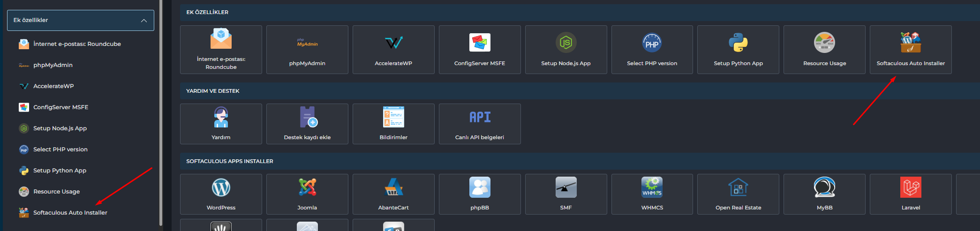The height and width of the screenshot is (231, 980).
Task: Select PHP version tile in grid
Action: point(652,50)
